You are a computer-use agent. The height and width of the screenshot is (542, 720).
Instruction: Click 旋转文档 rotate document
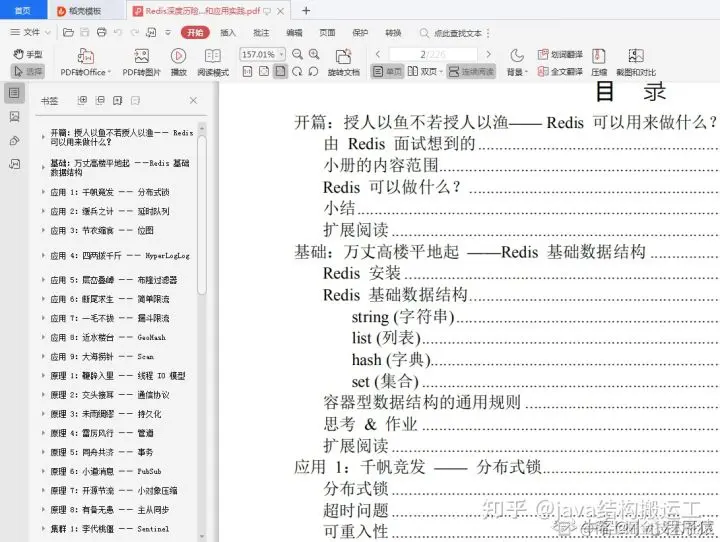343,62
